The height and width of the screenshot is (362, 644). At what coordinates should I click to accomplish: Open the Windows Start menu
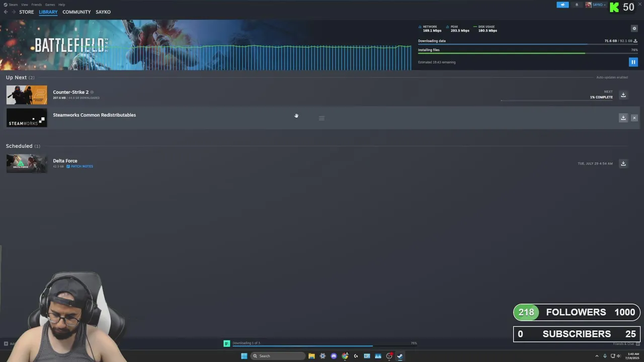point(244,356)
